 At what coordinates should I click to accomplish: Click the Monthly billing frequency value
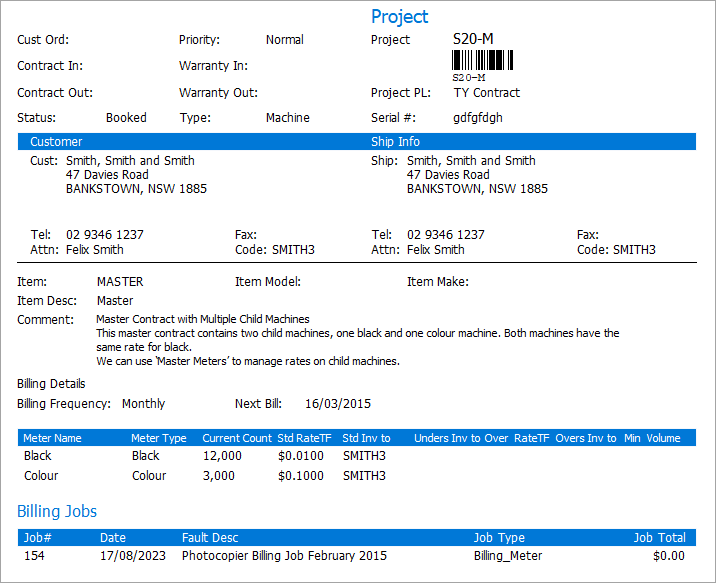pos(143,404)
